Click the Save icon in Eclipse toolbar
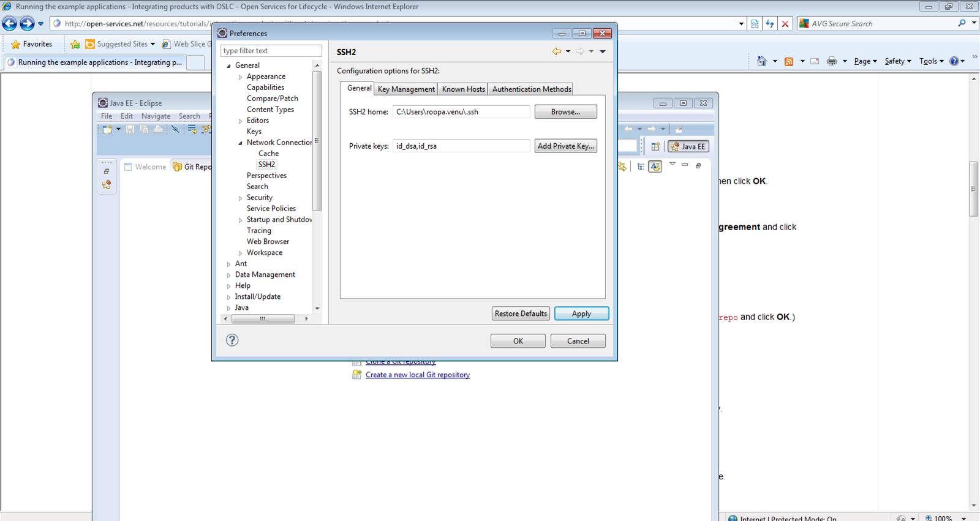Viewport: 980px width, 521px height. [130, 129]
